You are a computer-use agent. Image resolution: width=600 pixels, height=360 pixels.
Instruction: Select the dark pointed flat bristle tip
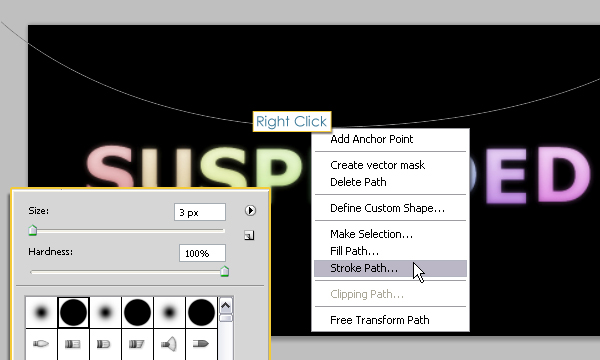pos(201,344)
